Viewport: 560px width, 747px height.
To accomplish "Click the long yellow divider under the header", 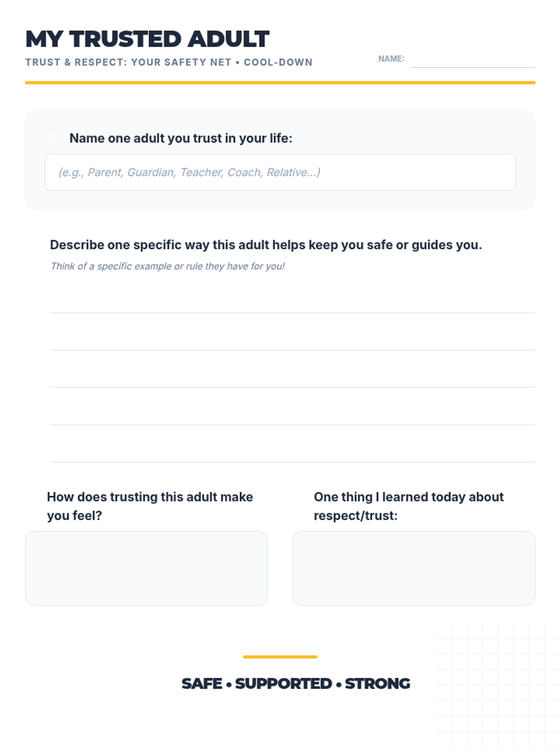I will coord(280,83).
